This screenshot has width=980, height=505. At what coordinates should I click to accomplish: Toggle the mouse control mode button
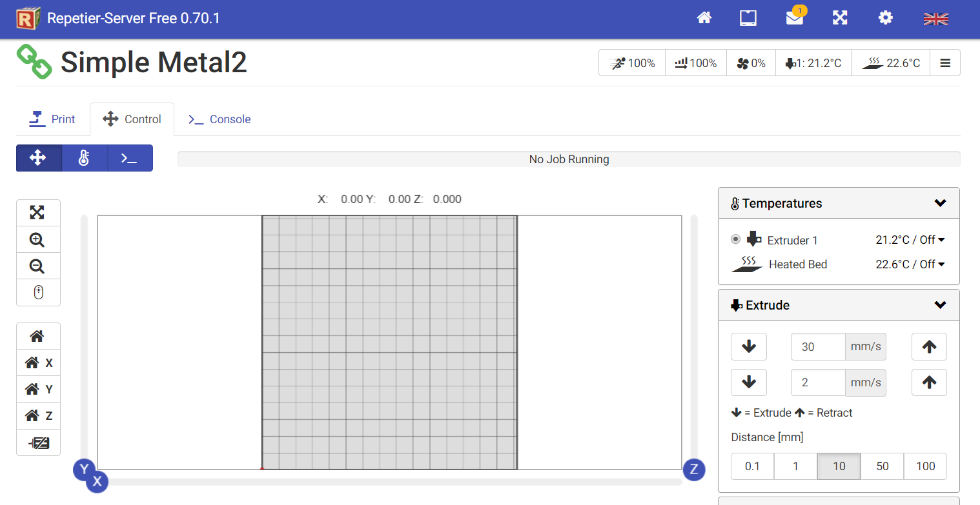click(37, 293)
